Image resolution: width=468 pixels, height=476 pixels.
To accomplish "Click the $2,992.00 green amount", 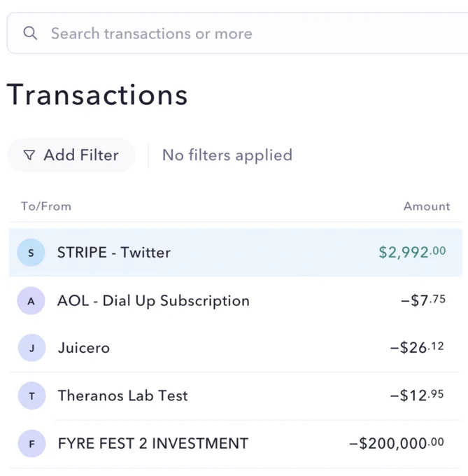I will tap(412, 252).
